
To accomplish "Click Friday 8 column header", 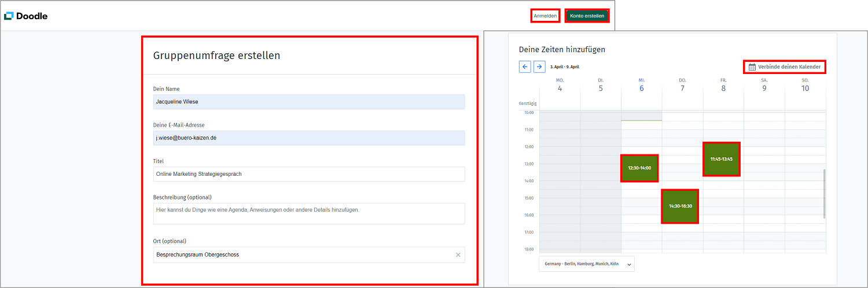I will click(723, 85).
